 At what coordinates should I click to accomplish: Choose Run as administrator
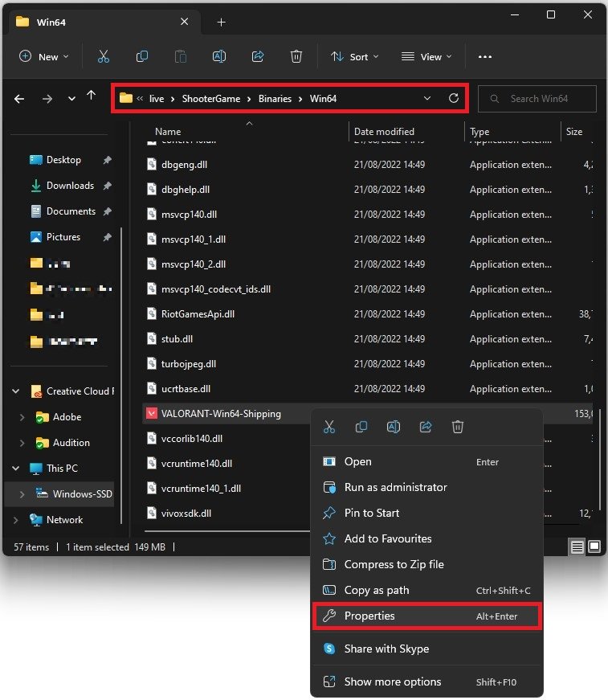coord(395,487)
